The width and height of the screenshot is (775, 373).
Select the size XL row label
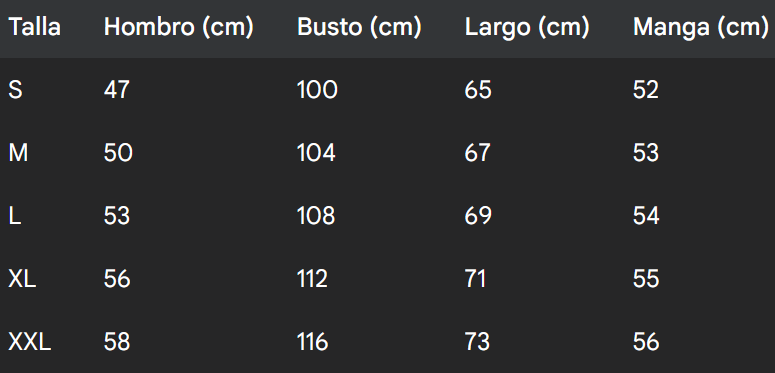22,279
